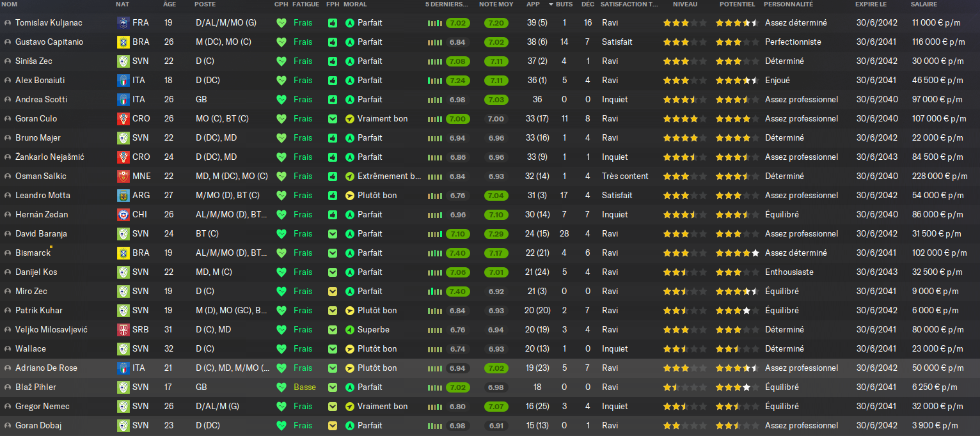Sort by the MORAL column header
The width and height of the screenshot is (980, 436).
tap(355, 4)
